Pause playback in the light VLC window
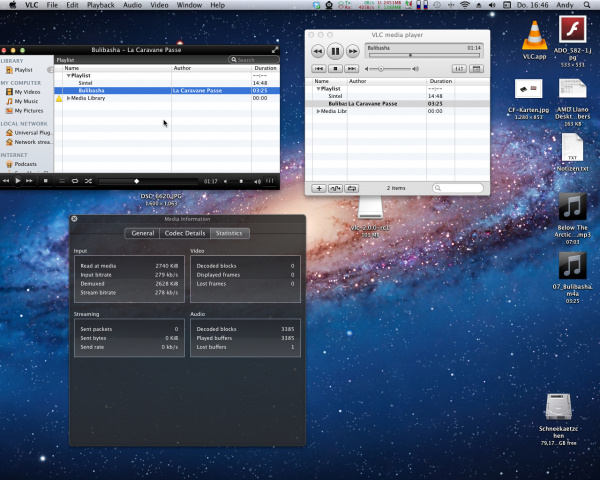 click(335, 51)
